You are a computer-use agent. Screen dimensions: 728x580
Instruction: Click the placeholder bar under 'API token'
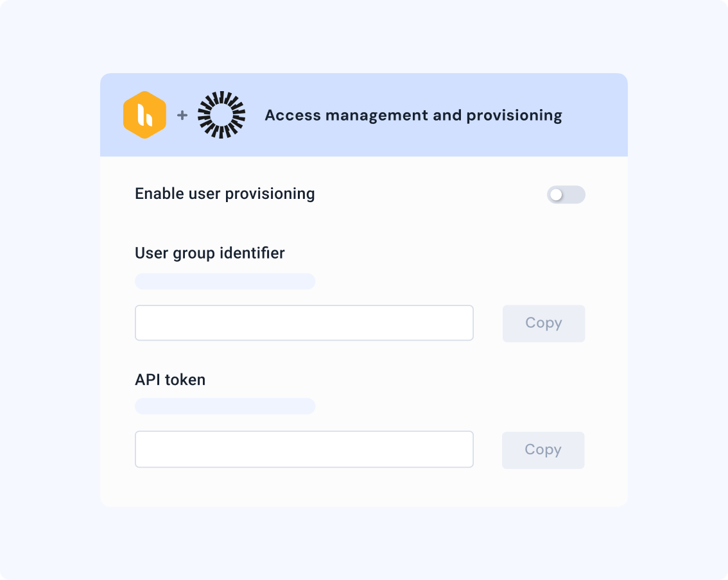[x=224, y=406]
